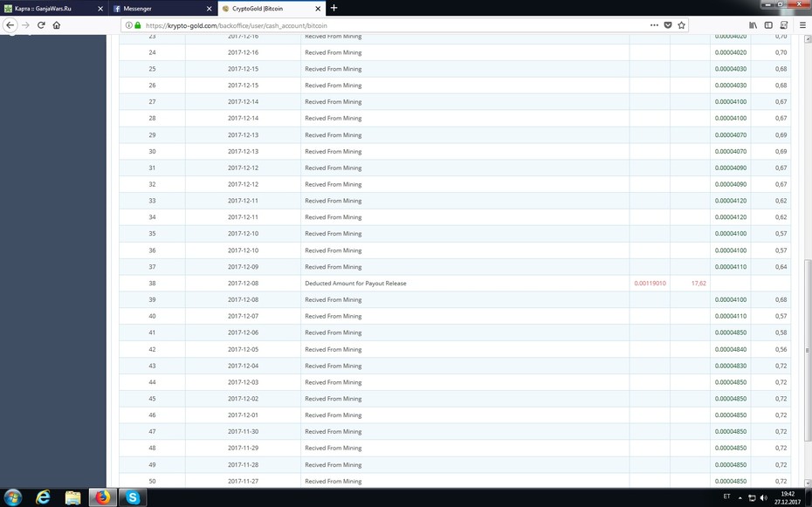Click date 2017-11-30 in row 47
This screenshot has height=507, width=812.
pos(243,431)
